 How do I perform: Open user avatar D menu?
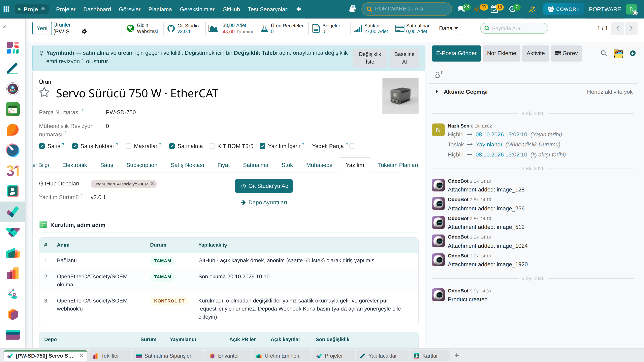(x=632, y=9)
